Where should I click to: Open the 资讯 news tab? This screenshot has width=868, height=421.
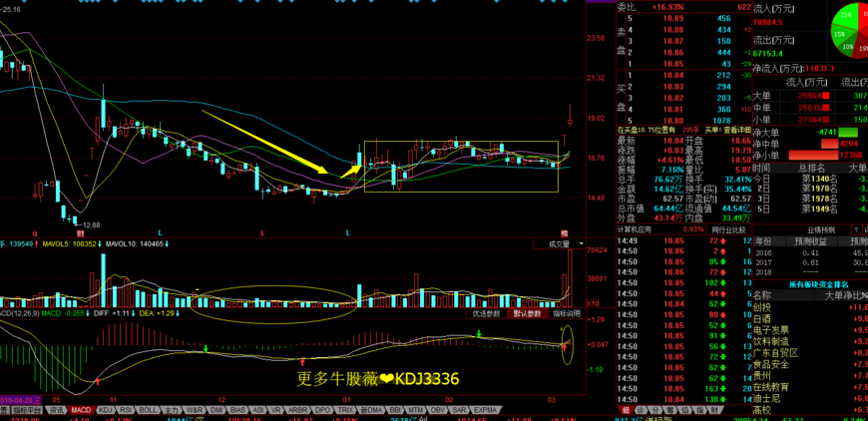tap(57, 410)
